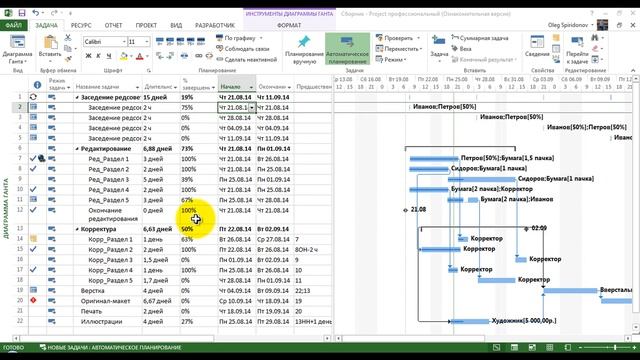The height and width of the screenshot is (360, 640).
Task: Open Диаграмма Ганта view button
Action: coord(17,49)
